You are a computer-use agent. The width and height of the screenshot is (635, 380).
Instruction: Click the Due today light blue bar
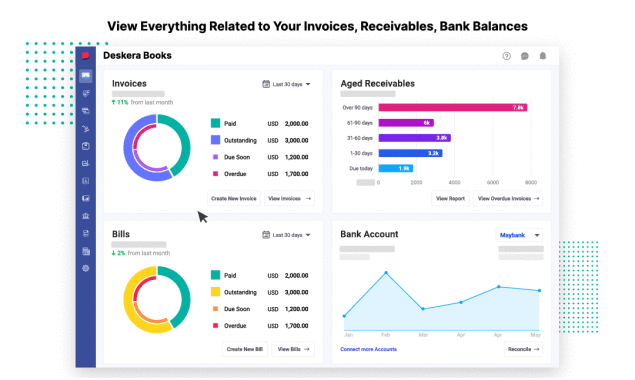tap(396, 168)
